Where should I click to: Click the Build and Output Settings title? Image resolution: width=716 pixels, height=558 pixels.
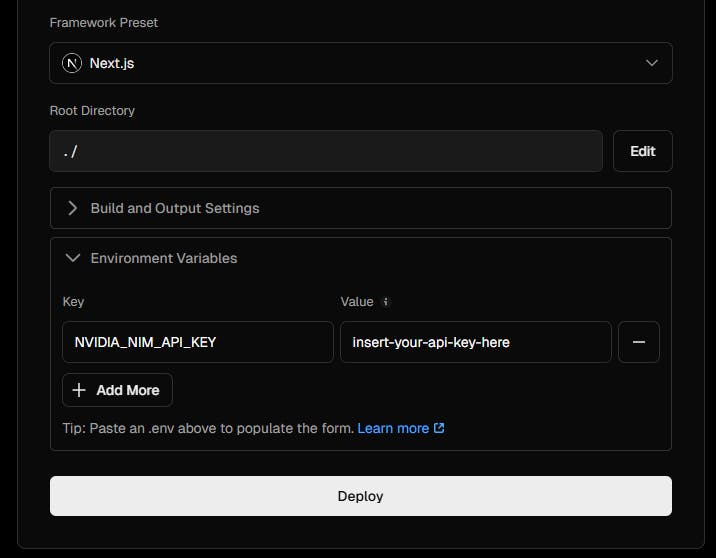(175, 208)
